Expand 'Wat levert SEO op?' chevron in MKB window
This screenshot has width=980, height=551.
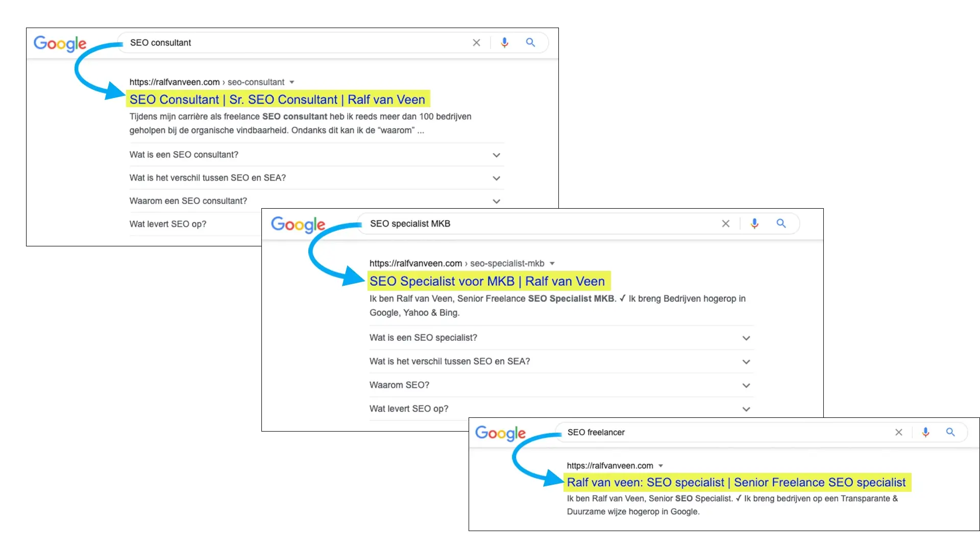(746, 409)
